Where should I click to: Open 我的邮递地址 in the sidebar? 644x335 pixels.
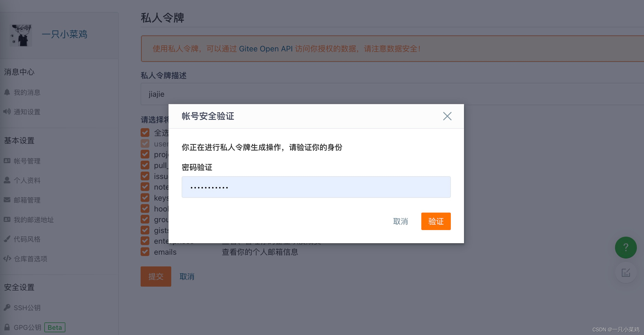point(34,220)
